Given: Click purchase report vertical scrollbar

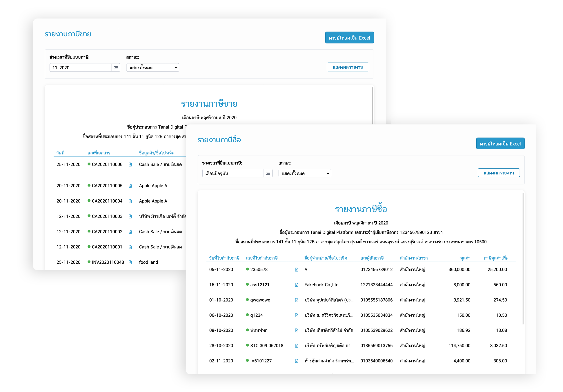Looking at the screenshot, I should click(x=523, y=259).
